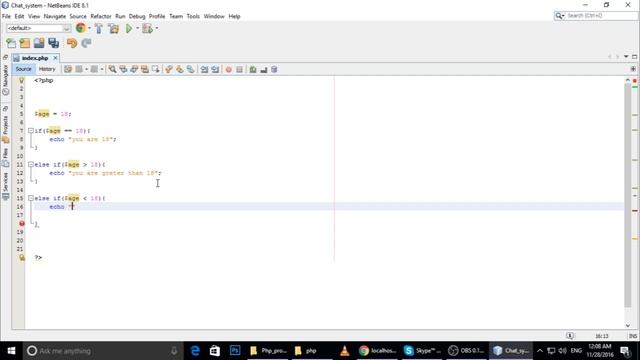Click the red error glyph on line 18
This screenshot has height=360, width=640.
(22, 224)
